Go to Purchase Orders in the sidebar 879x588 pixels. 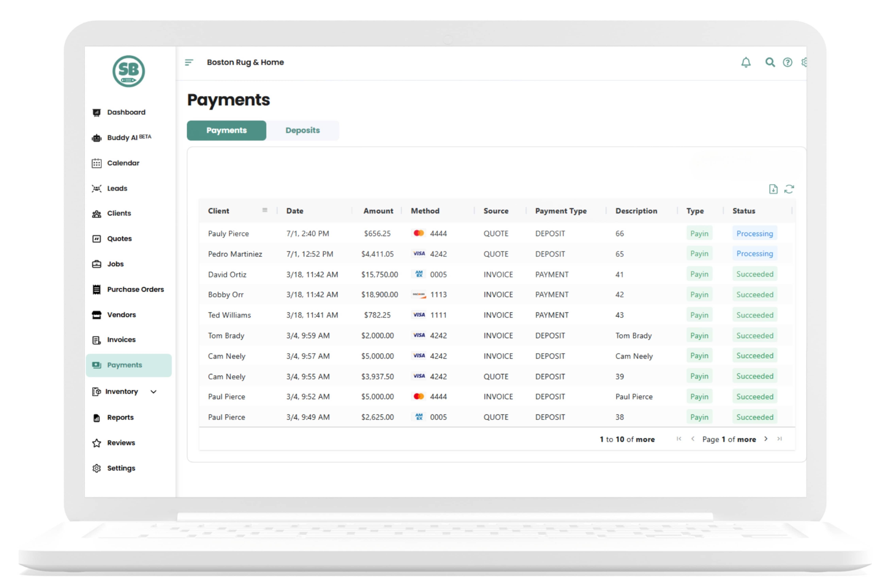(x=135, y=289)
